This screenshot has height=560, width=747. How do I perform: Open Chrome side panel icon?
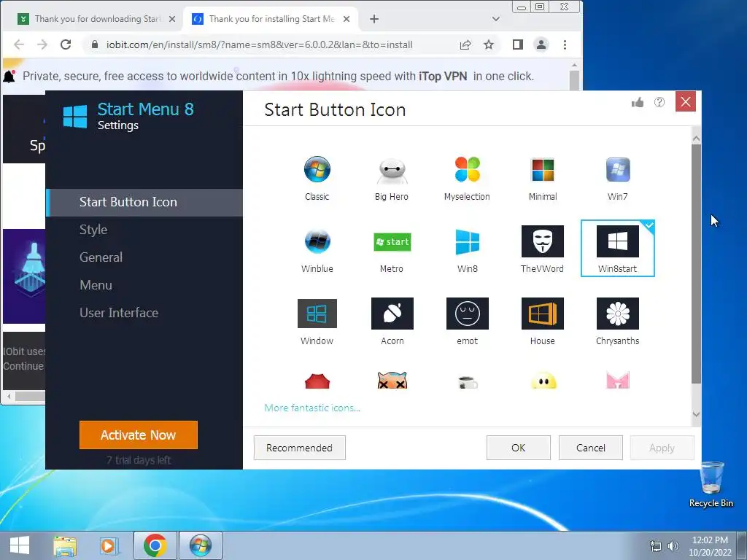point(518,44)
